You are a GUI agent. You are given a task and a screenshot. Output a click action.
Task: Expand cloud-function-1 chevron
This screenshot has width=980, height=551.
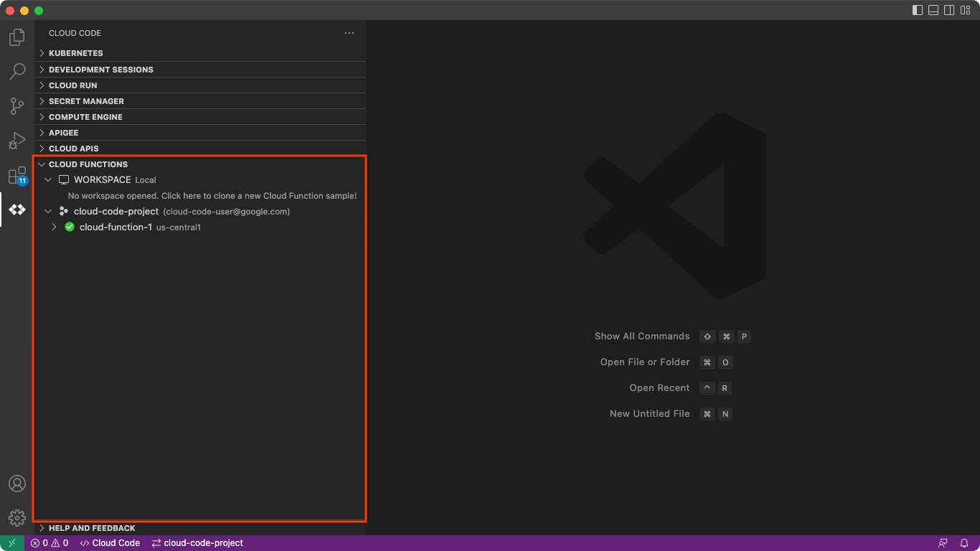54,227
